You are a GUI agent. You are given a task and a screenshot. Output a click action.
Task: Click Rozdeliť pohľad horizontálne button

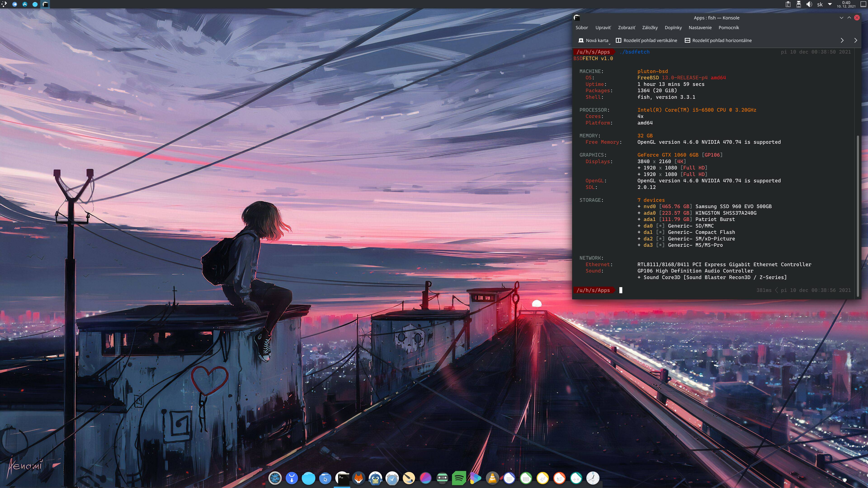718,40
